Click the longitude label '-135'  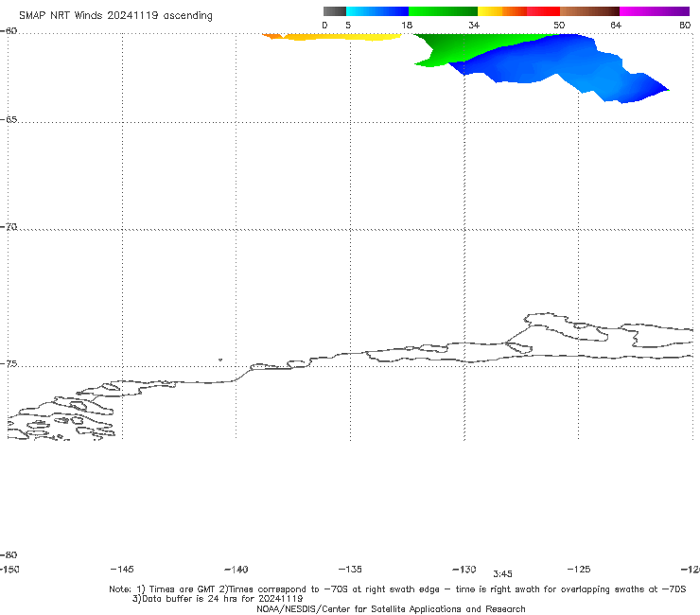coord(350,569)
